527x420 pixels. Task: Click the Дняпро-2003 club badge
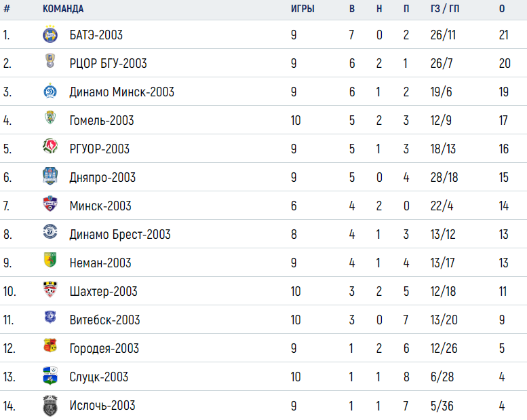coord(50,176)
